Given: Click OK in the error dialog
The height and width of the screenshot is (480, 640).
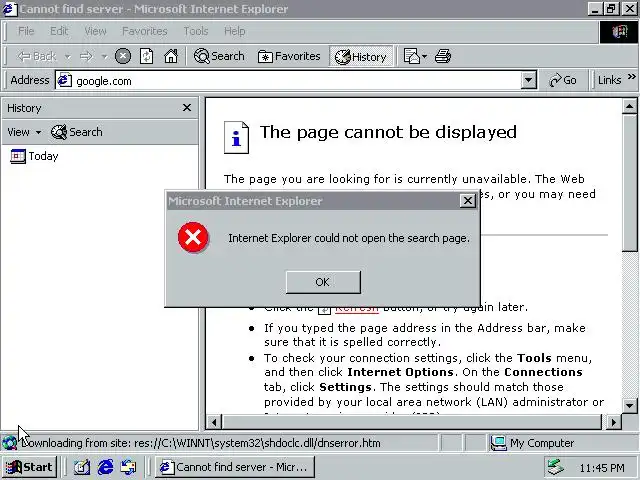Looking at the screenshot, I should click(323, 282).
